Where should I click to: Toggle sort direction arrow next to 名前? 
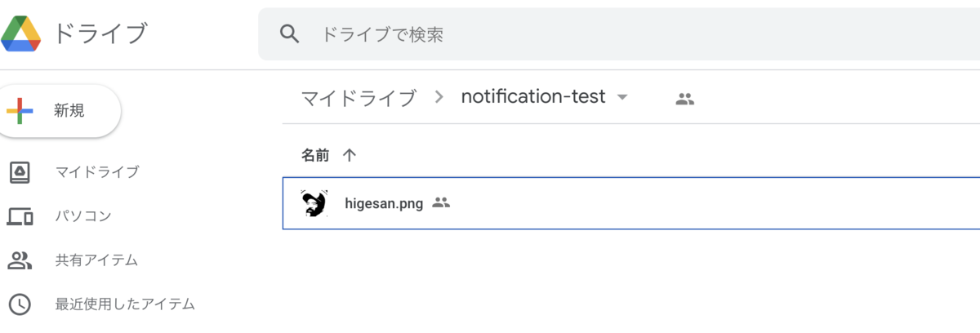coord(350,155)
